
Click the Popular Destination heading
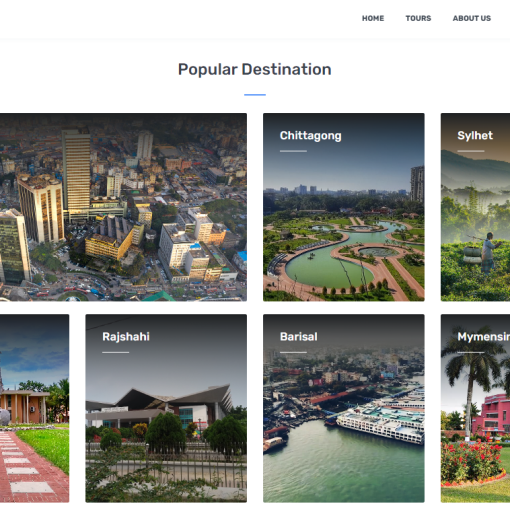tap(255, 70)
